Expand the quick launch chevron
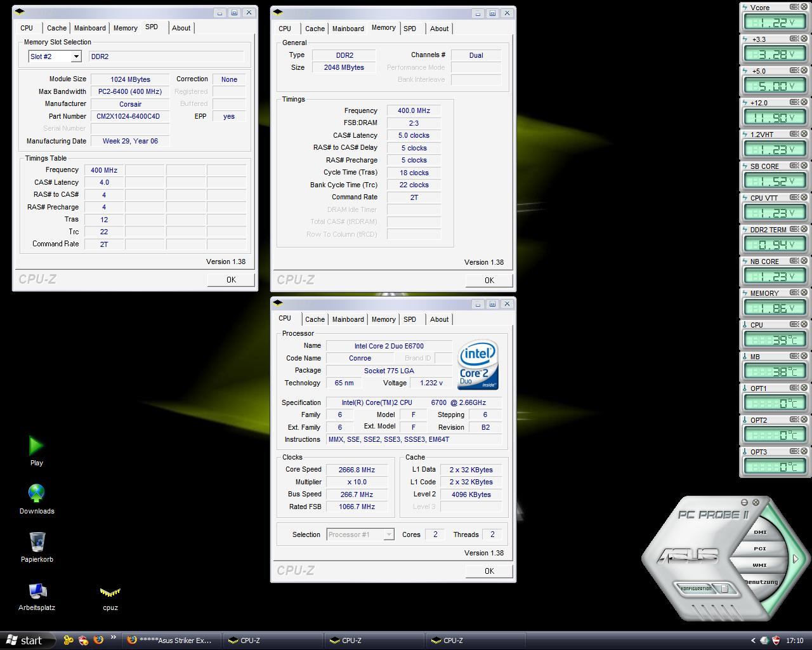Viewport: 812px width, 650px height. click(x=114, y=637)
